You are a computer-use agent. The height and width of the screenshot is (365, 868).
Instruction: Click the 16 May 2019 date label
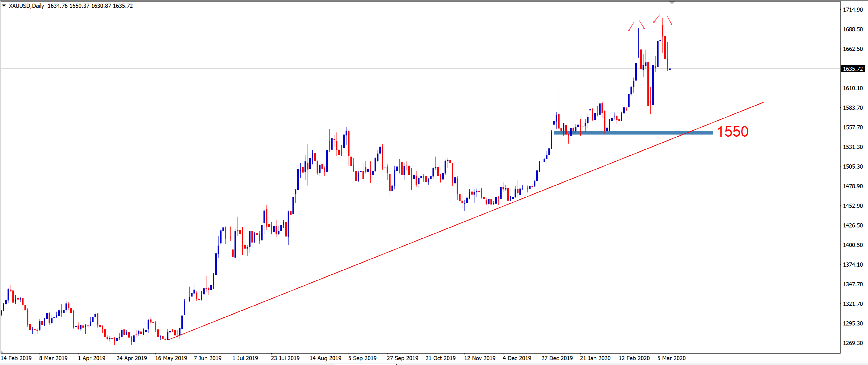click(x=171, y=358)
